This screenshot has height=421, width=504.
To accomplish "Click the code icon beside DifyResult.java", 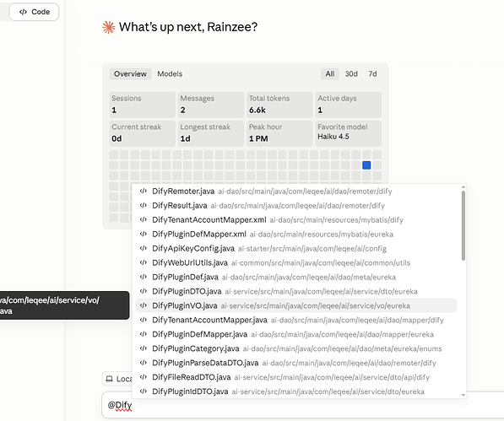I will click(144, 206).
